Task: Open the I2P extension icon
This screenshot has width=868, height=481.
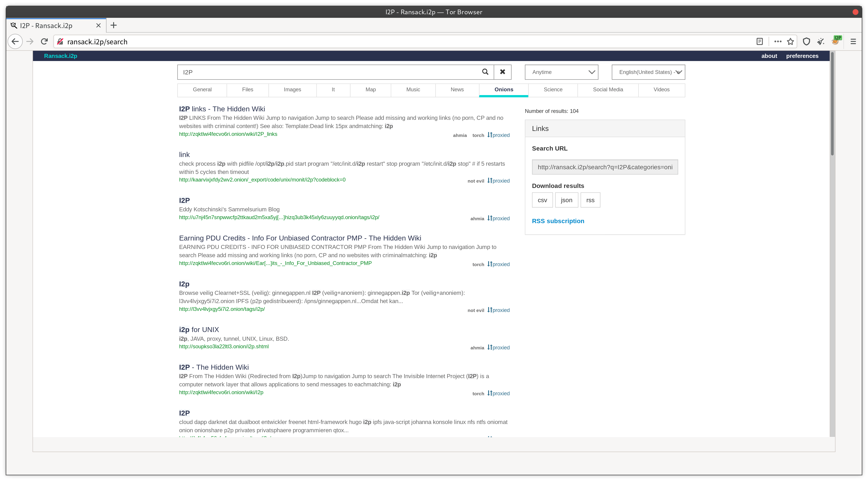Action: click(x=835, y=41)
